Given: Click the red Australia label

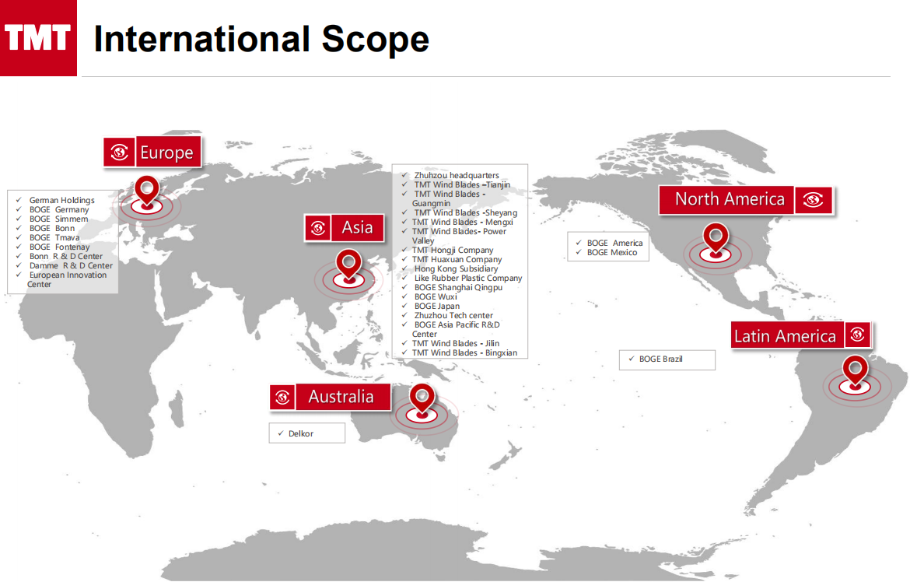Looking at the screenshot, I should coord(341,397).
